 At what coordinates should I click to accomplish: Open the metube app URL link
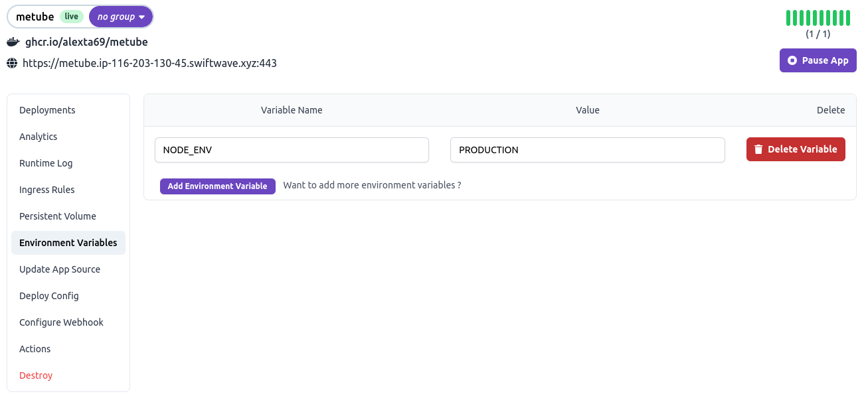(149, 64)
